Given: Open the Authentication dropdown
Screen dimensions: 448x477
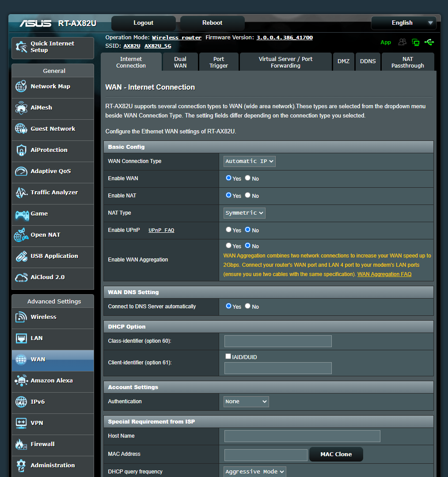Looking at the screenshot, I should coord(246,401).
